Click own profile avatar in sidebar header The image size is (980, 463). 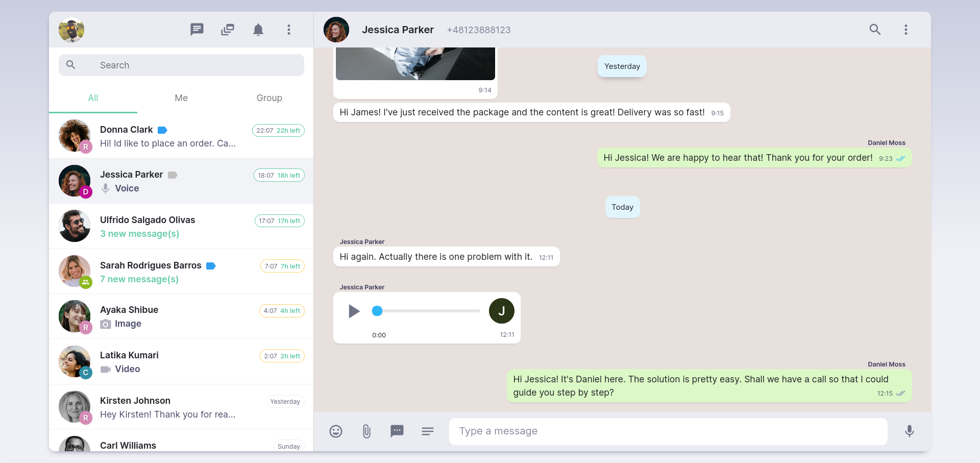coord(71,30)
